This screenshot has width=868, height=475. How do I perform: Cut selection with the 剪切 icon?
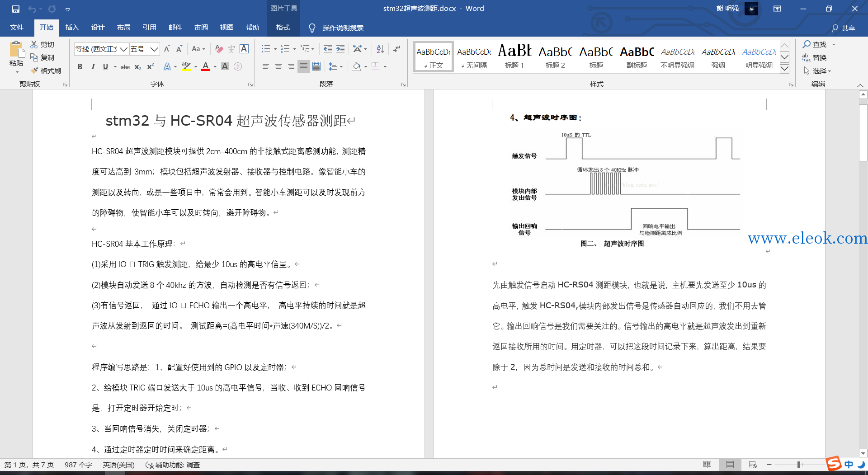click(x=42, y=44)
